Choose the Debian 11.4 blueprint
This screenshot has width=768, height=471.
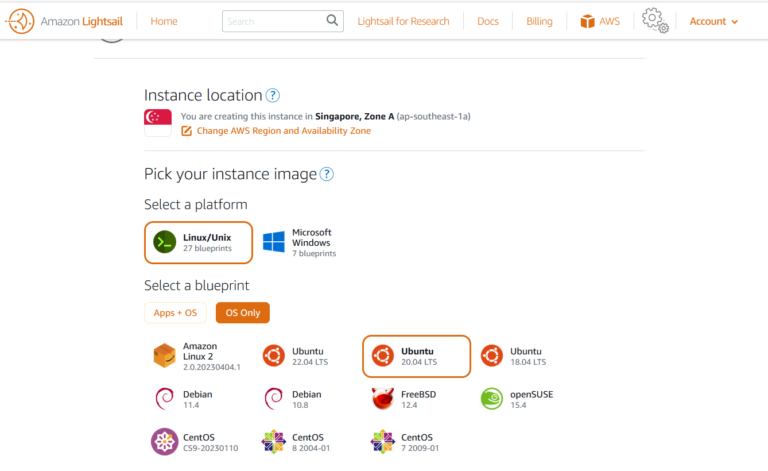184,399
